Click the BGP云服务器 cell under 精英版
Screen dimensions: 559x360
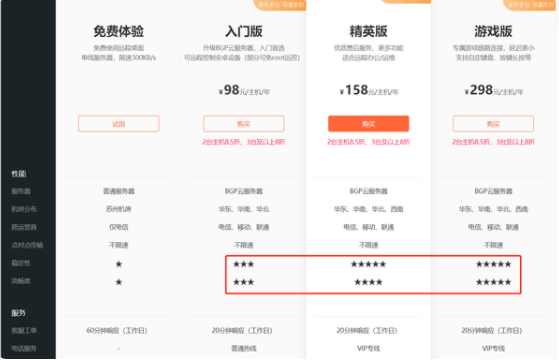[368, 191]
